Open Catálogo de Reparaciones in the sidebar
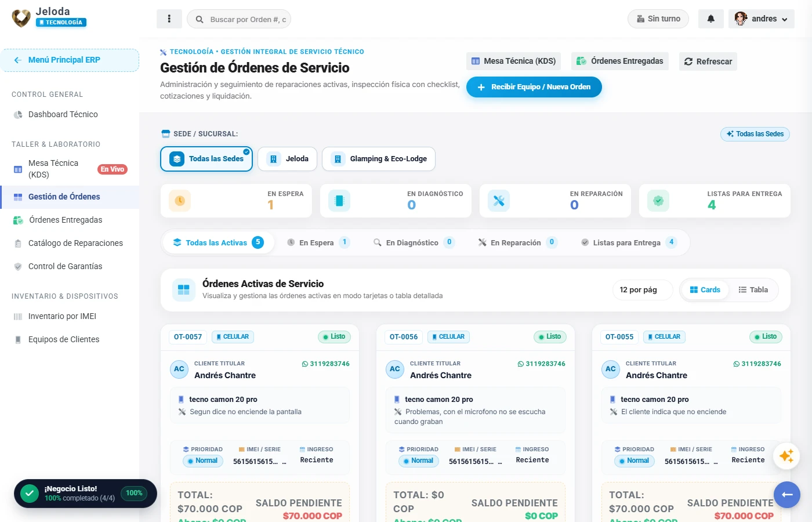Image resolution: width=812 pixels, height=522 pixels. click(x=70, y=244)
